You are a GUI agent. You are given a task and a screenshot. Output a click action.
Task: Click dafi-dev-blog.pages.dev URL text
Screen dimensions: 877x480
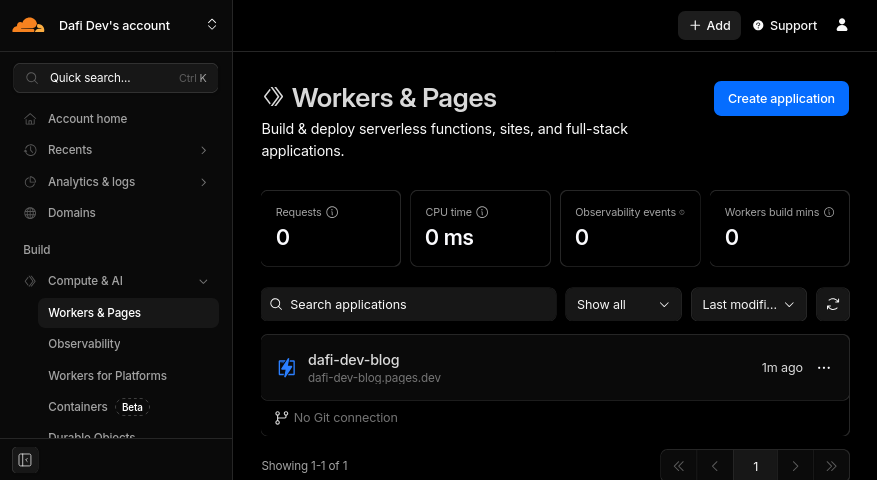[x=374, y=378]
